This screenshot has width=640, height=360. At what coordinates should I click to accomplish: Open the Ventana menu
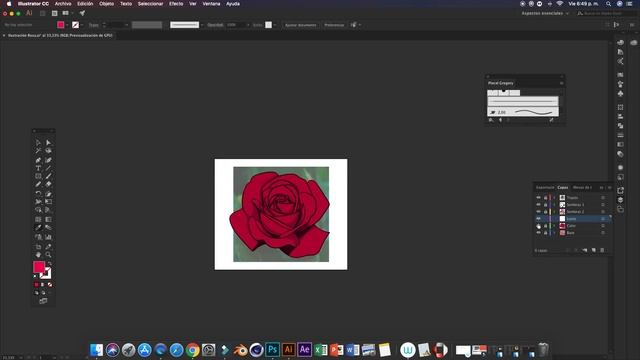pos(211,4)
